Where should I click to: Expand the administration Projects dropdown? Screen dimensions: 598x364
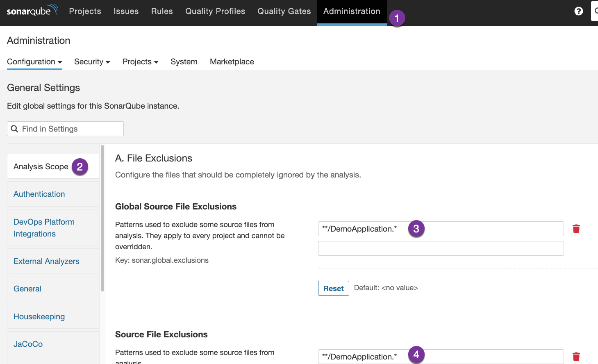coord(140,61)
